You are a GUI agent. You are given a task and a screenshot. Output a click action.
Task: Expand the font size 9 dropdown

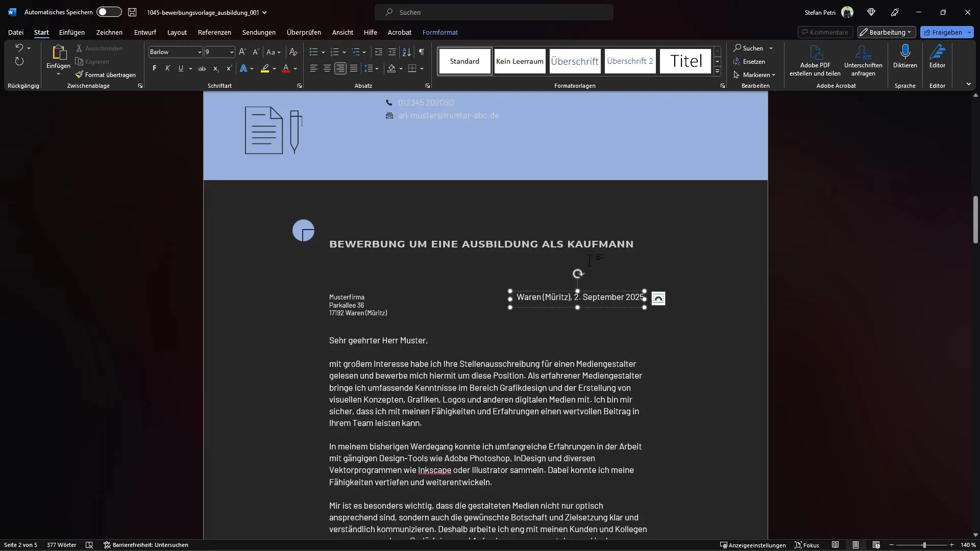click(x=231, y=52)
